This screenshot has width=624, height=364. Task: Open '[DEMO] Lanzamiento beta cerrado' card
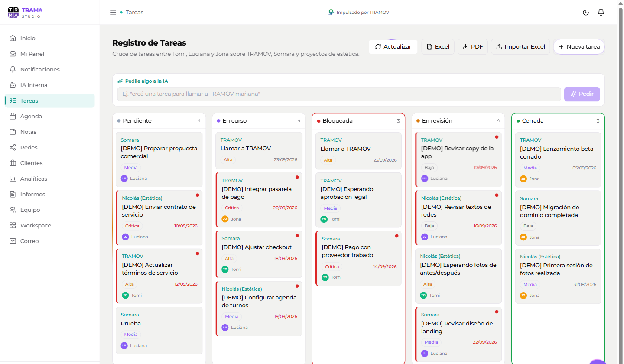click(558, 159)
